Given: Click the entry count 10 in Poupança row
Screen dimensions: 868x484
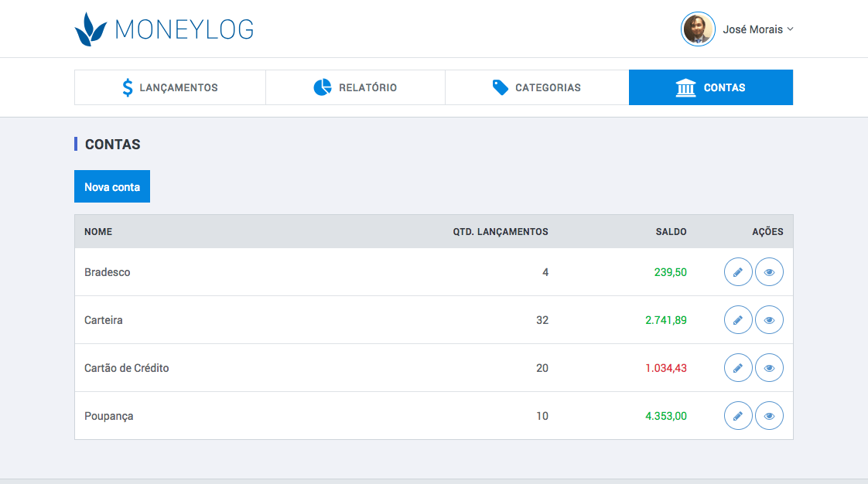Looking at the screenshot, I should 542,416.
